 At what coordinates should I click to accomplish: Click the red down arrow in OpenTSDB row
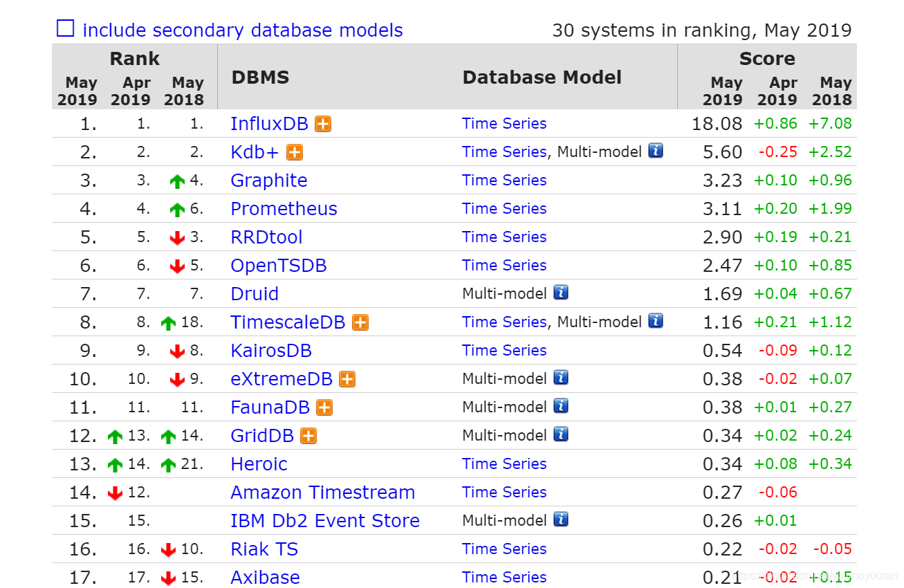coord(177,266)
